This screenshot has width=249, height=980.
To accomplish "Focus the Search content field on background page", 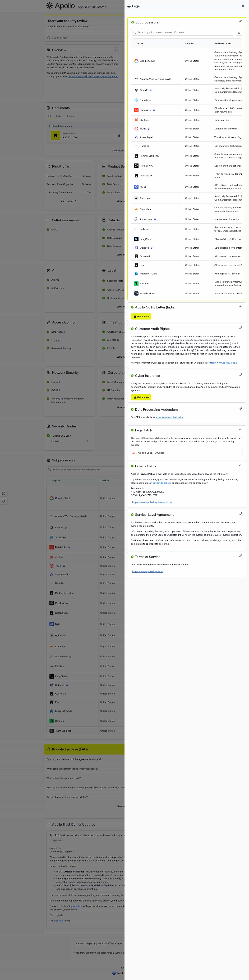I will point(85,38).
